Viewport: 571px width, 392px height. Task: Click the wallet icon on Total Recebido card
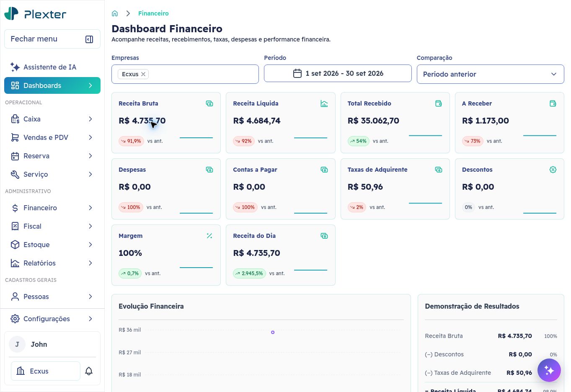coord(439,103)
